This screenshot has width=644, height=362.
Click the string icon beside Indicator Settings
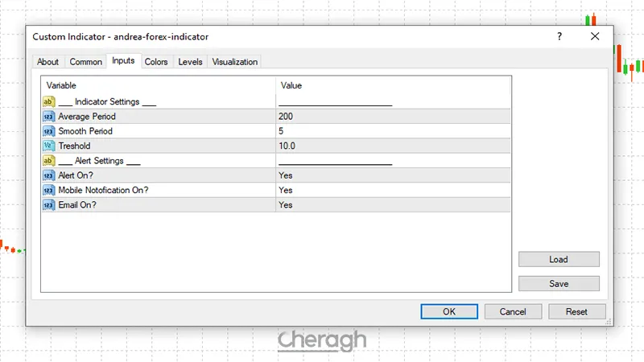click(x=48, y=102)
